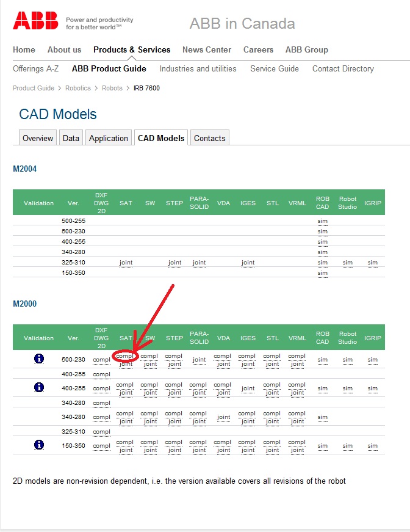
Task: Open Industries and utilities link
Action: click(x=198, y=68)
